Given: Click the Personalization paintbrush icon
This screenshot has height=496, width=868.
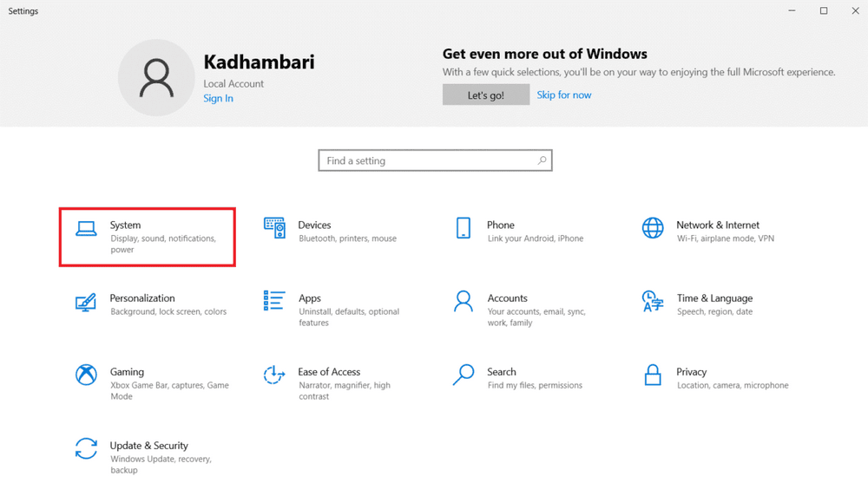Looking at the screenshot, I should 86,302.
